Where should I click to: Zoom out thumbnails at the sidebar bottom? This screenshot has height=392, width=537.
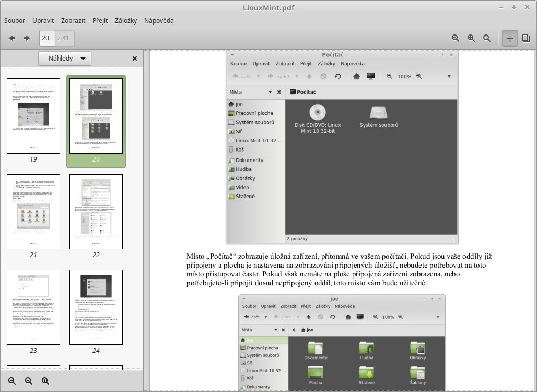[12, 381]
